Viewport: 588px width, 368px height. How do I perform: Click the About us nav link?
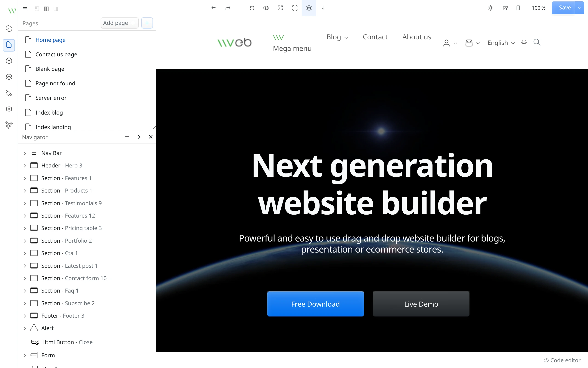click(x=417, y=37)
